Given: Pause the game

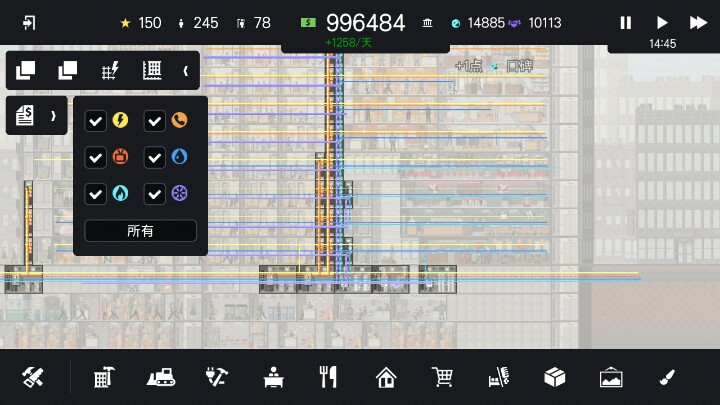Looking at the screenshot, I should tap(626, 22).
